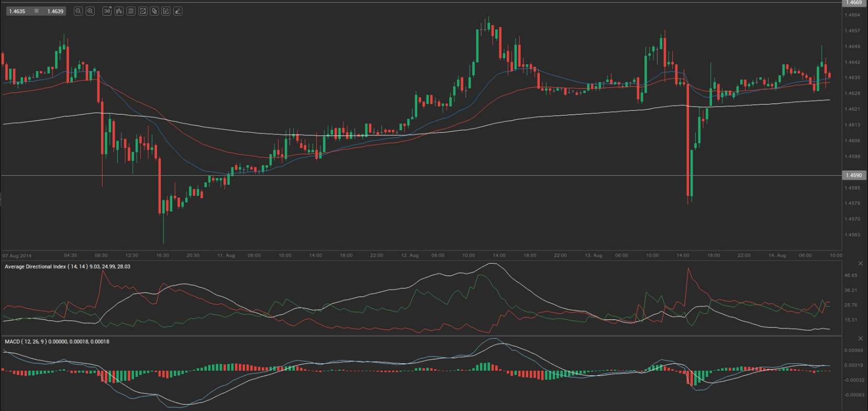Click the gray square between bid and ask
The image size is (868, 411).
[36, 11]
